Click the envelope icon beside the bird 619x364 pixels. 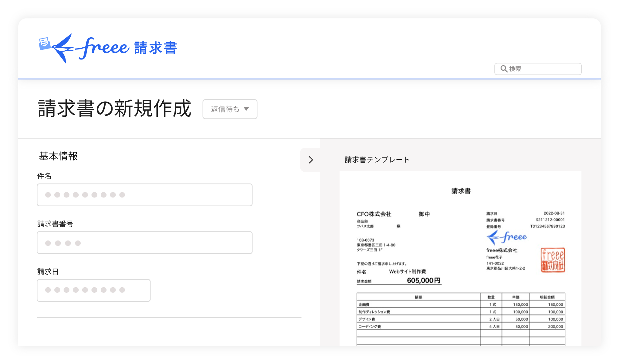[x=44, y=43]
